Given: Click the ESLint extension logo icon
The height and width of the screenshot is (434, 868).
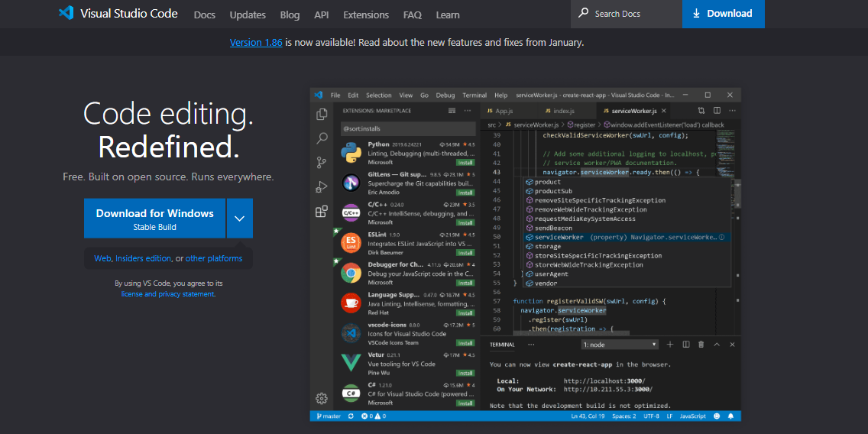Looking at the screenshot, I should point(351,243).
